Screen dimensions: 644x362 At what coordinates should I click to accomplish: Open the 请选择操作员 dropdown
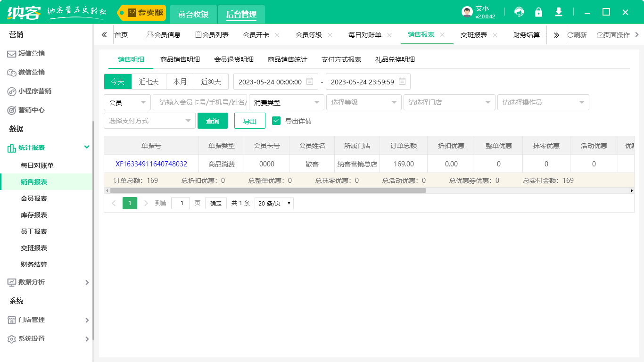pyautogui.click(x=543, y=102)
